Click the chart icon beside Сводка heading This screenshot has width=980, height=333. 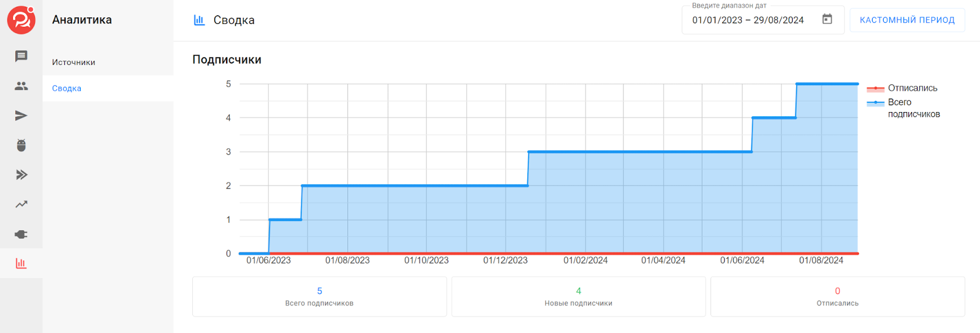pos(199,20)
